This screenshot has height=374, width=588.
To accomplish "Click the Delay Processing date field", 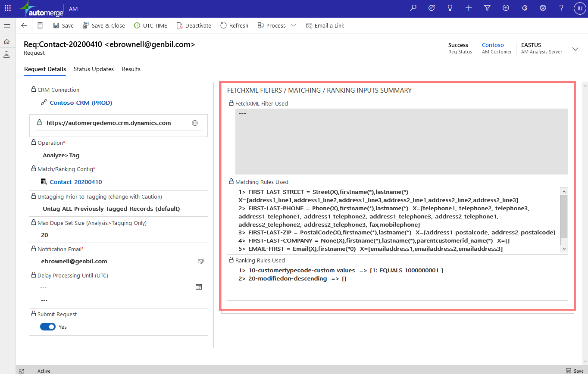I will pos(116,287).
